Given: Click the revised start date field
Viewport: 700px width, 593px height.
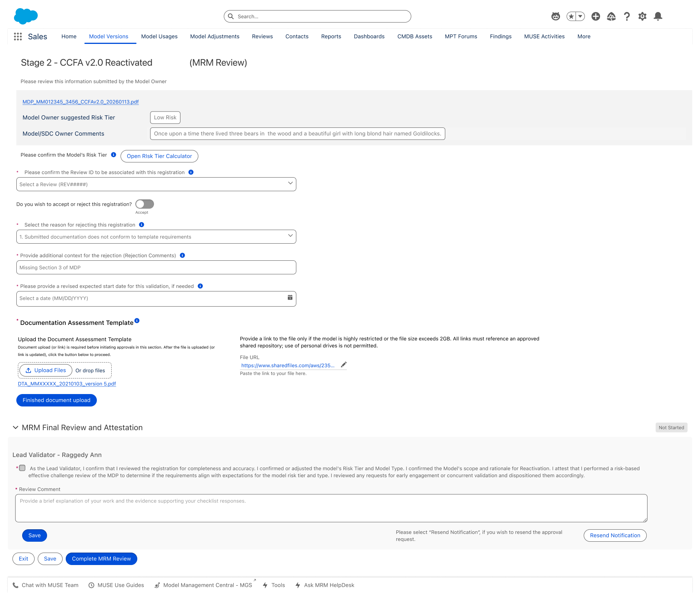Looking at the screenshot, I should pyautogui.click(x=156, y=299).
